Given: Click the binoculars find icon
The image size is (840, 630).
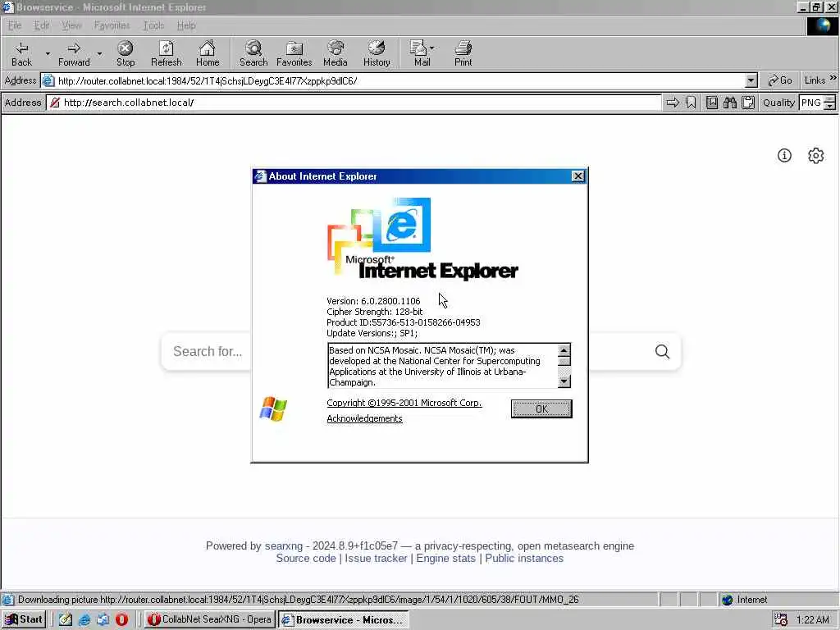Looking at the screenshot, I should [x=729, y=103].
